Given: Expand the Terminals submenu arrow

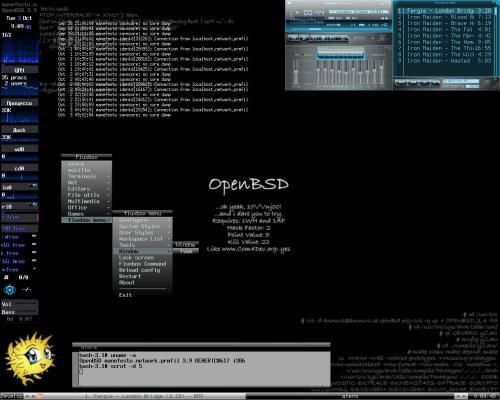Looking at the screenshot, I should coord(108,176).
